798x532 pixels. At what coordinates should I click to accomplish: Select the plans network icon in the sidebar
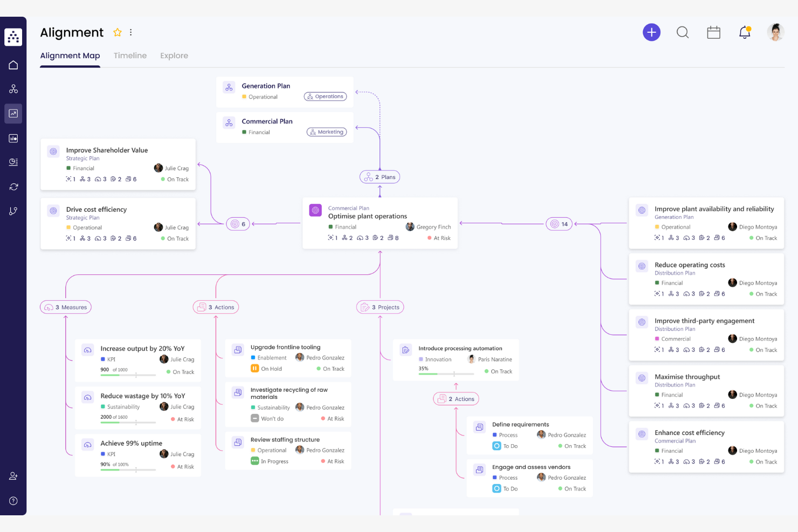point(13,88)
